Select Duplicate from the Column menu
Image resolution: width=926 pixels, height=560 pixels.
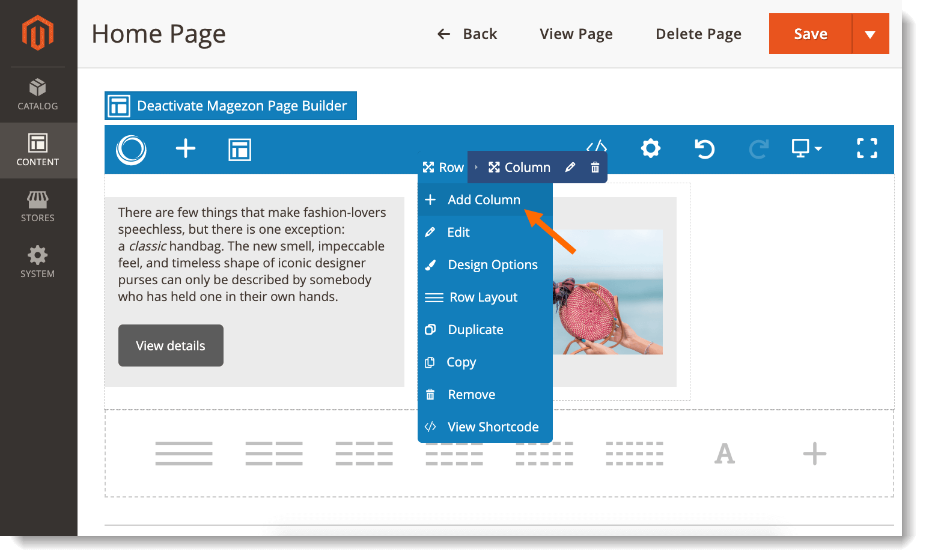475,329
